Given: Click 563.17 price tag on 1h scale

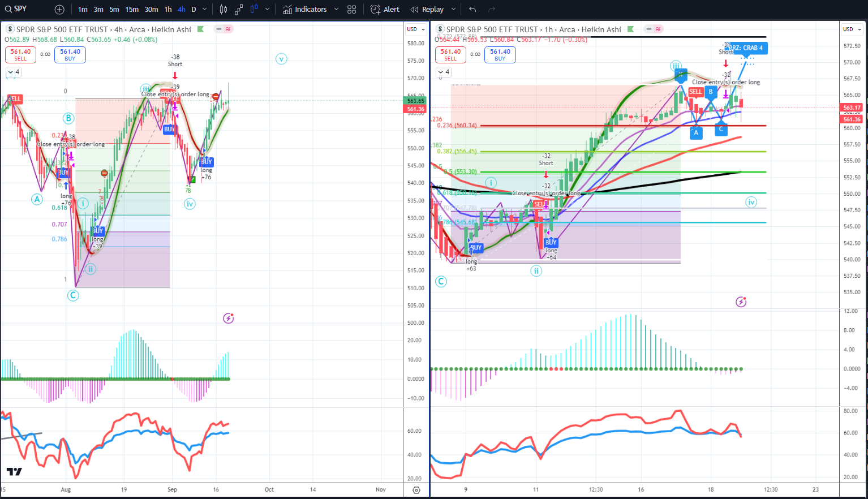Looking at the screenshot, I should [x=852, y=107].
